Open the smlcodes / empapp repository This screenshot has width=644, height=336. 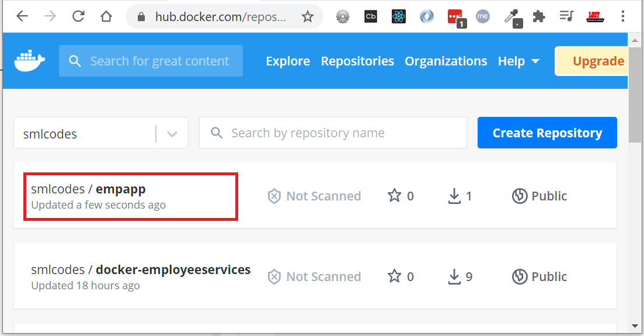[x=88, y=189]
